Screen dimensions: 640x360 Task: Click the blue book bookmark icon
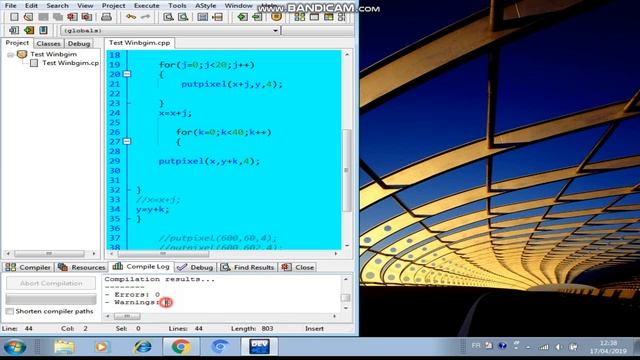(x=43, y=30)
